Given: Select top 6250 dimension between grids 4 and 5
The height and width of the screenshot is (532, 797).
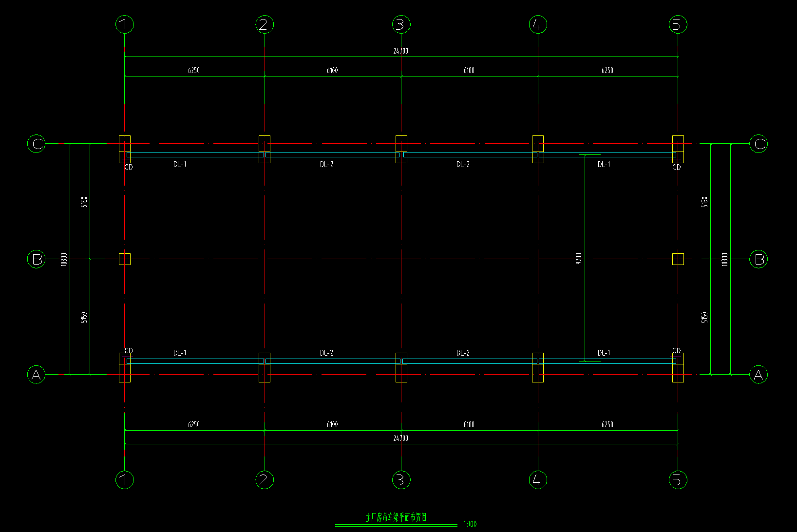Looking at the screenshot, I should pos(607,71).
